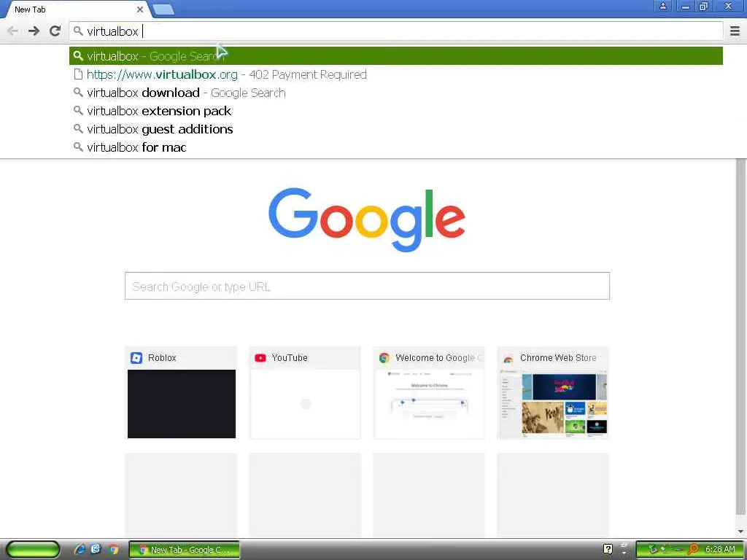Click the Chrome Web Store favicon
Viewport: 747px width, 560px height.
coord(508,358)
